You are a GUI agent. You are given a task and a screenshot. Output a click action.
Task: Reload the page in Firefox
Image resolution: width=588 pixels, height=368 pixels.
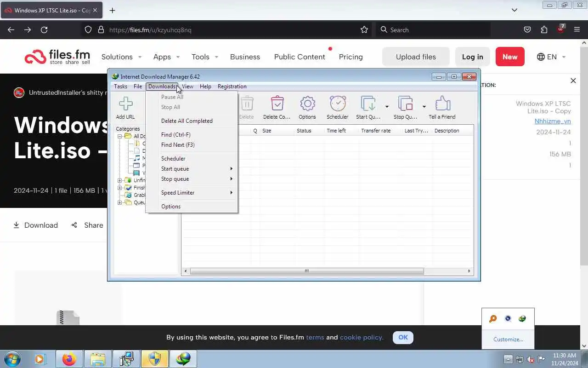click(x=44, y=29)
